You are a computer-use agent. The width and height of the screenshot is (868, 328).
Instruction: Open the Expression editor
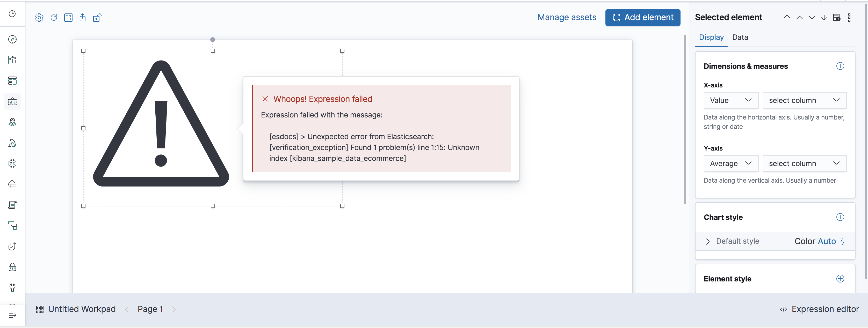(825, 309)
